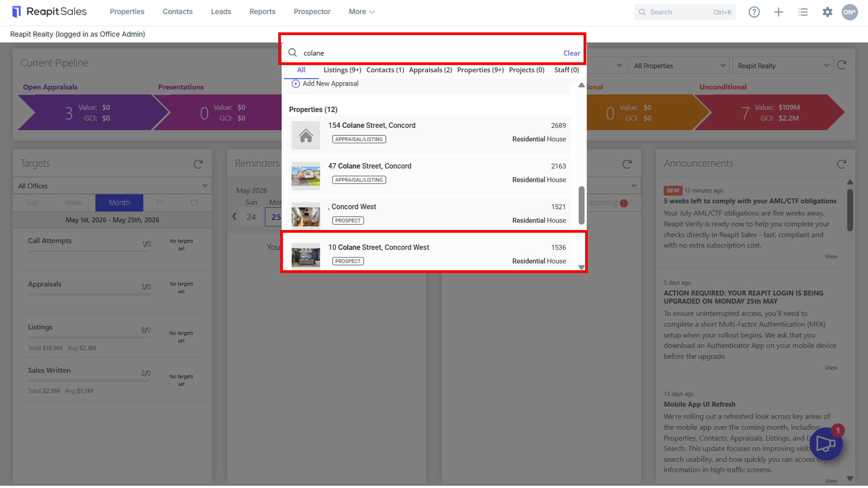Open 47 Colane Street property thumbnail
This screenshot has width=868, height=488.
(306, 176)
